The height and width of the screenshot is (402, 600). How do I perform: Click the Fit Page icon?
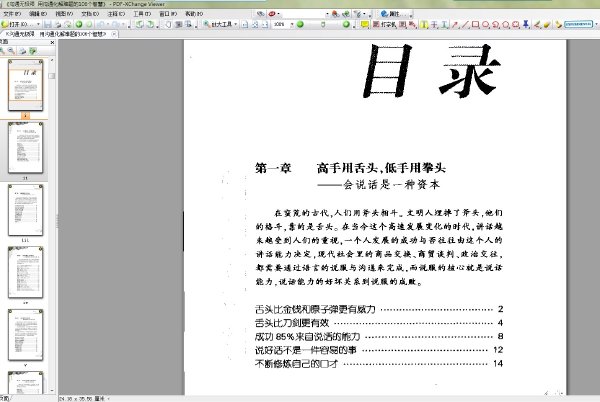(255, 24)
